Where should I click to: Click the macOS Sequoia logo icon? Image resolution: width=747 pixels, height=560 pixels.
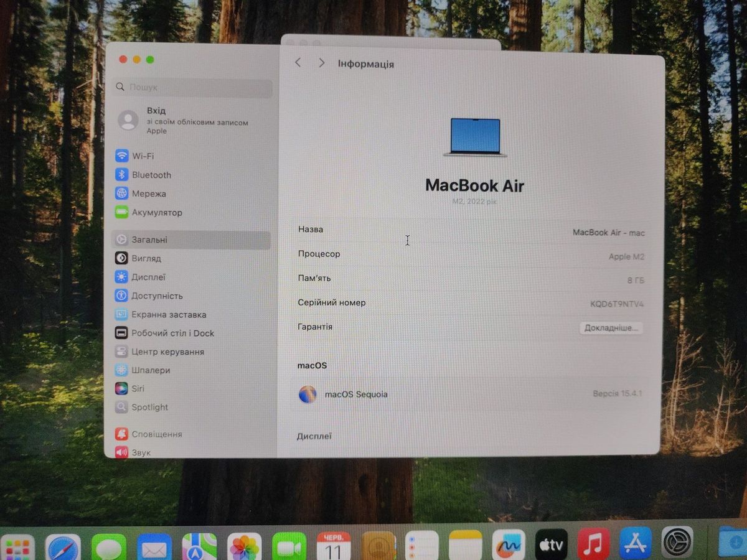308,394
